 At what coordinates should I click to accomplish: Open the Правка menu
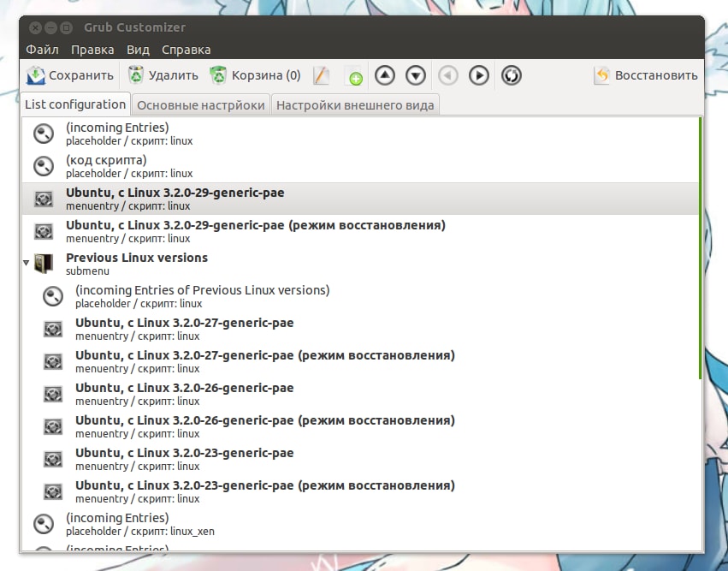coord(92,50)
